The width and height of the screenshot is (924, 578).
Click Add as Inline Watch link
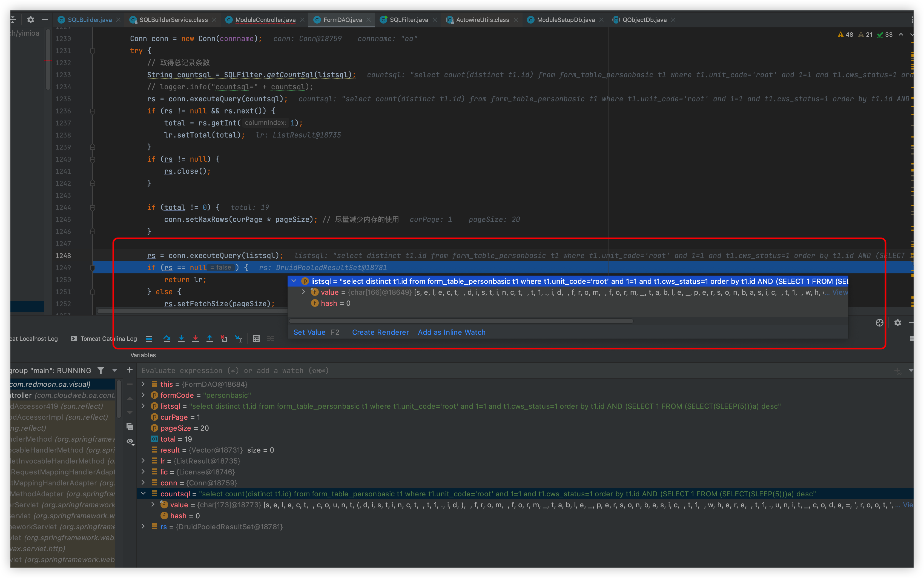[x=451, y=332]
